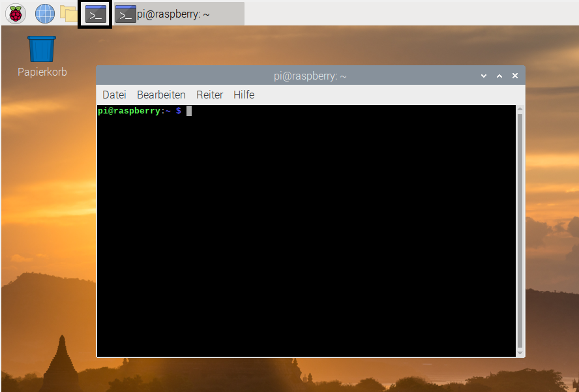This screenshot has height=392, width=579.
Task: Open the file manager from the taskbar
Action: click(x=68, y=13)
